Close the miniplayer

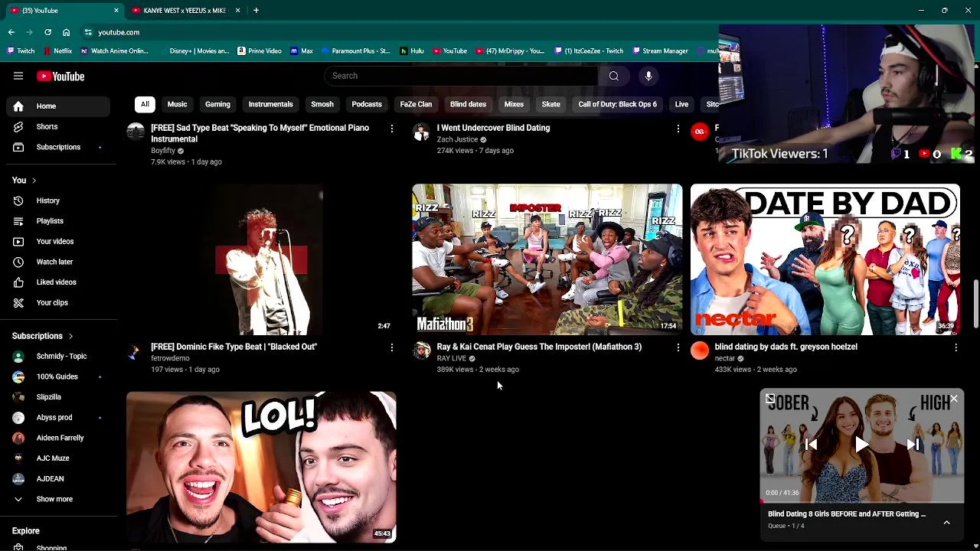[954, 399]
